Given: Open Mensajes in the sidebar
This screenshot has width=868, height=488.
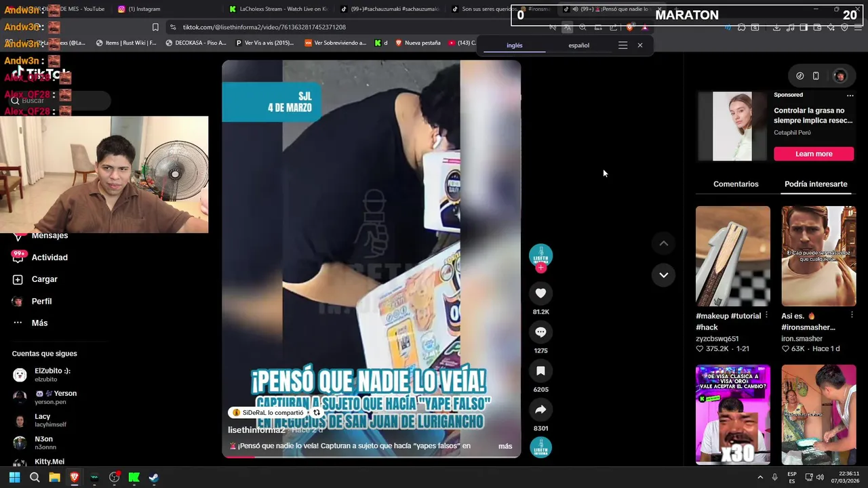Looking at the screenshot, I should [50, 236].
